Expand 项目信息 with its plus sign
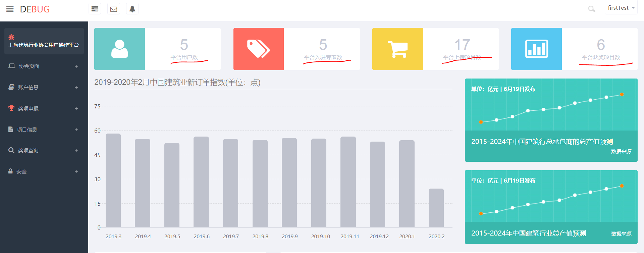Viewport: 644px width, 253px height. [76, 130]
